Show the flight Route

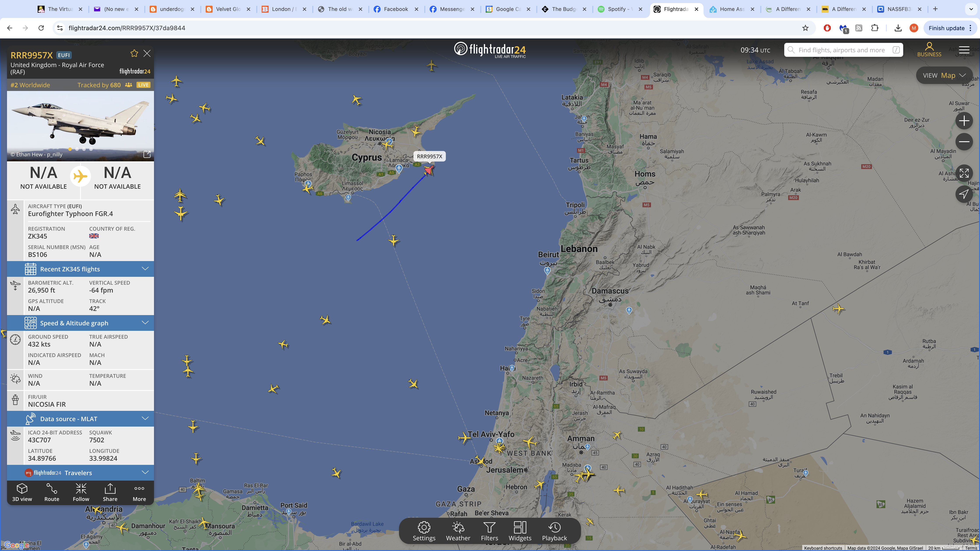(x=52, y=492)
